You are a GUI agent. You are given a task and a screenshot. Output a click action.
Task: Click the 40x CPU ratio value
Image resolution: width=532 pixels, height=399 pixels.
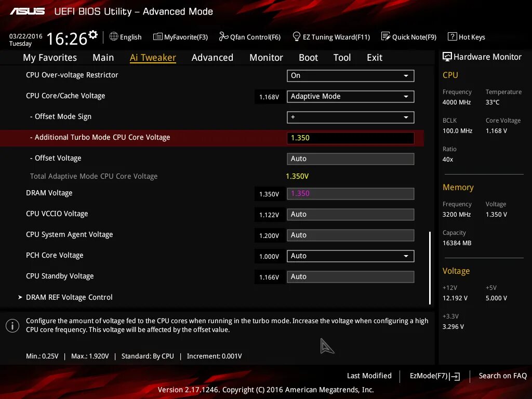coord(448,159)
